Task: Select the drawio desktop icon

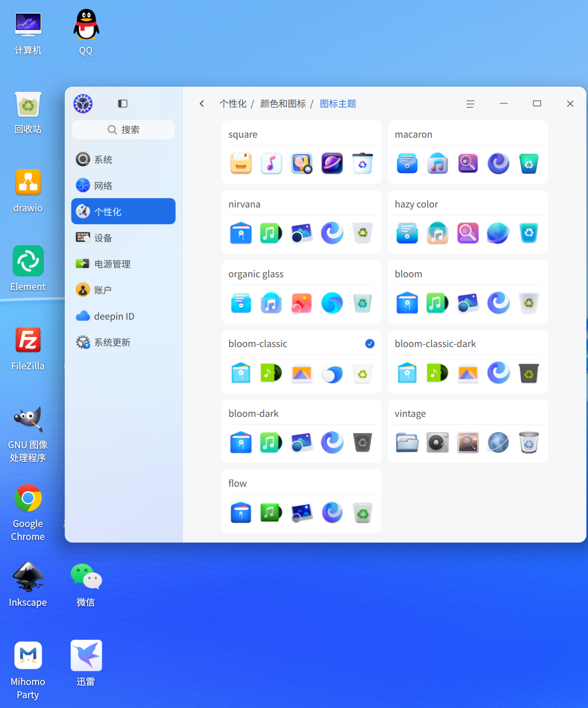Action: coord(28,191)
